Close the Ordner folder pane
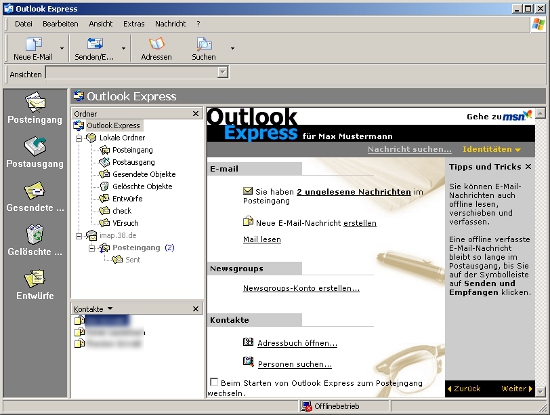The width and height of the screenshot is (550, 415). click(x=196, y=113)
